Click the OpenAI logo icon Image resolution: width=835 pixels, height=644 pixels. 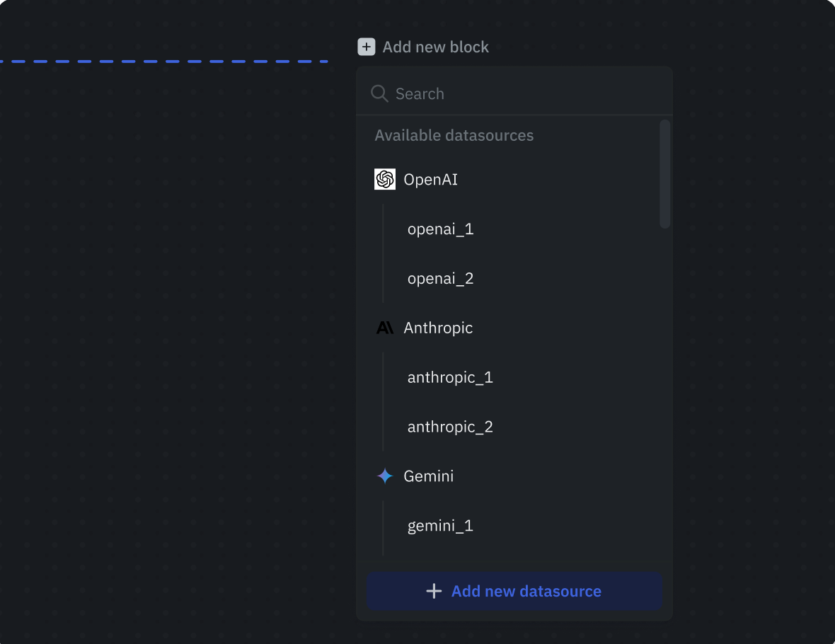coord(384,179)
